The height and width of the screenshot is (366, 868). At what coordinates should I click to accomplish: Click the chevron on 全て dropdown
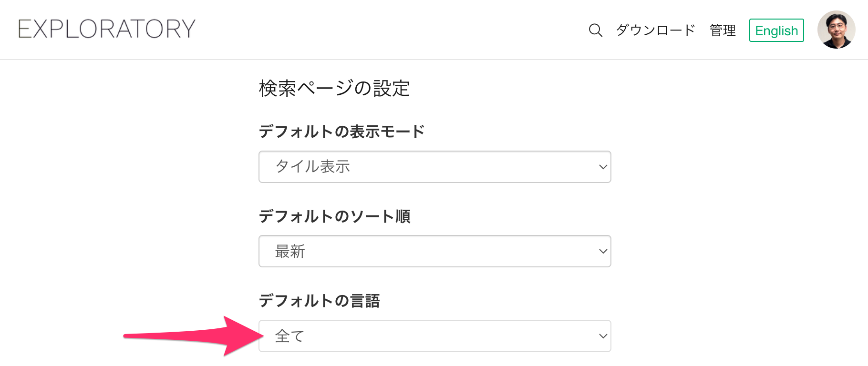(603, 336)
